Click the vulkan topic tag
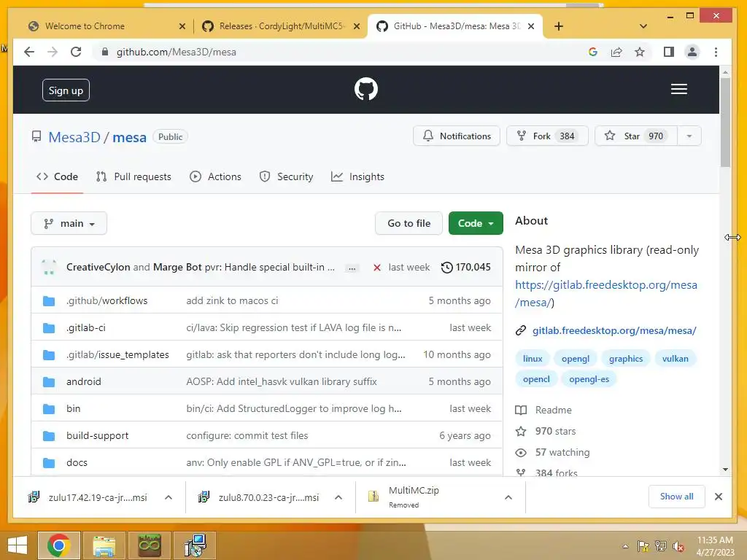The image size is (747, 560). pyautogui.click(x=675, y=359)
